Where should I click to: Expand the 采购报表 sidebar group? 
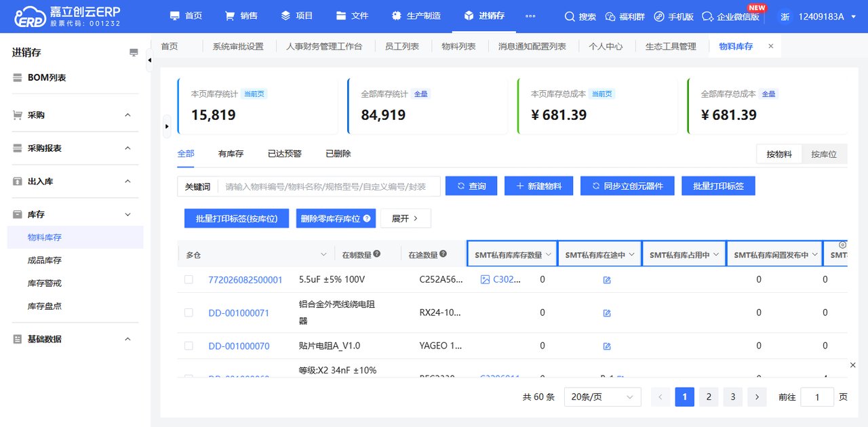coord(75,148)
